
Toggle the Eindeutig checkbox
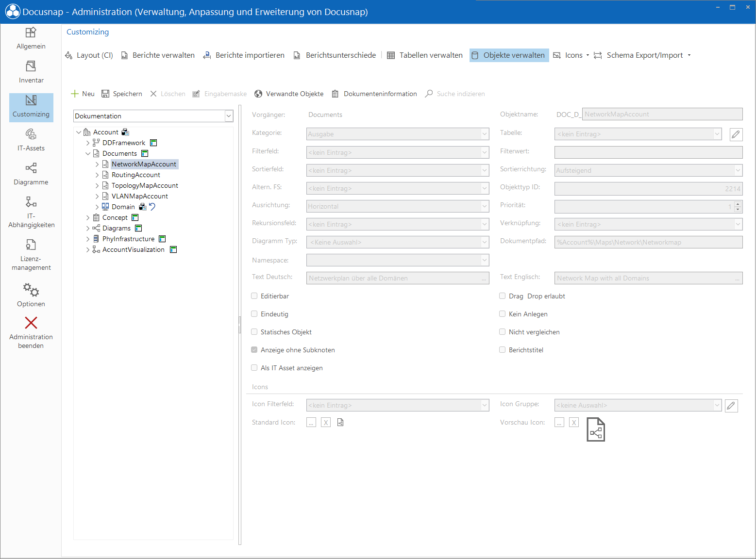tap(254, 314)
